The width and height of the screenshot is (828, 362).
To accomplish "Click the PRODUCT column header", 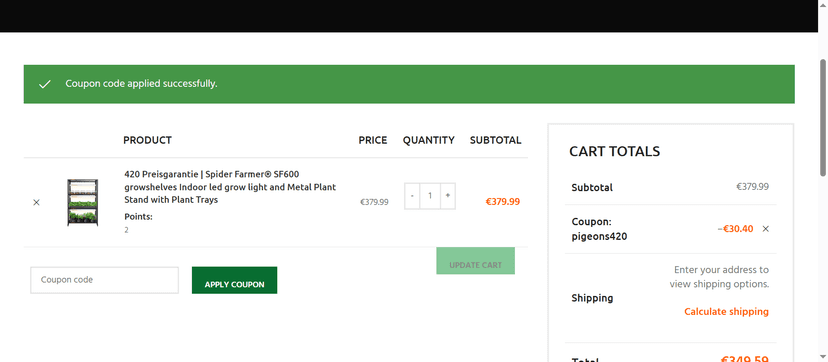I will coord(147,140).
